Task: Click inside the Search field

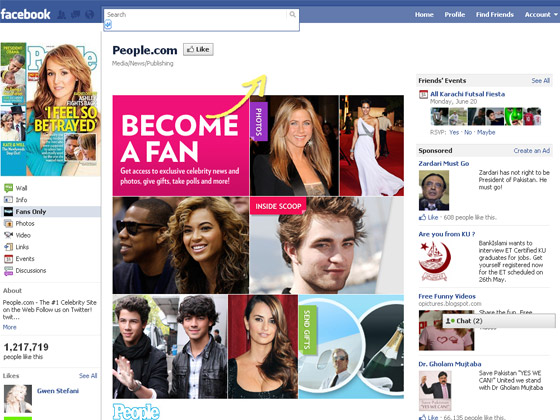Action: coord(196,15)
